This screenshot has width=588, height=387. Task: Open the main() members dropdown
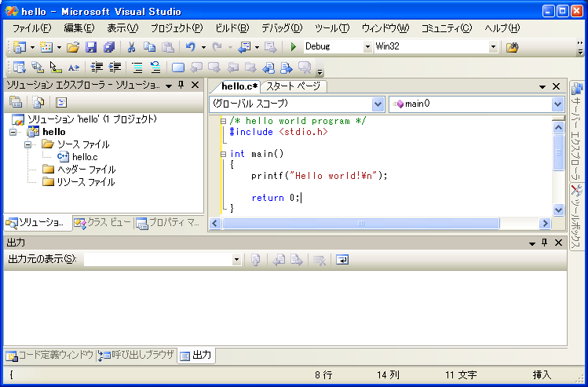557,104
